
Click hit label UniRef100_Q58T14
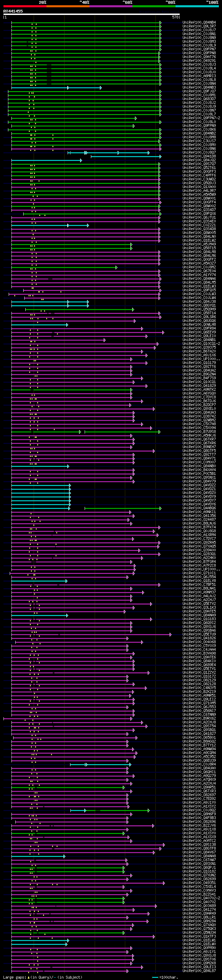199,313
